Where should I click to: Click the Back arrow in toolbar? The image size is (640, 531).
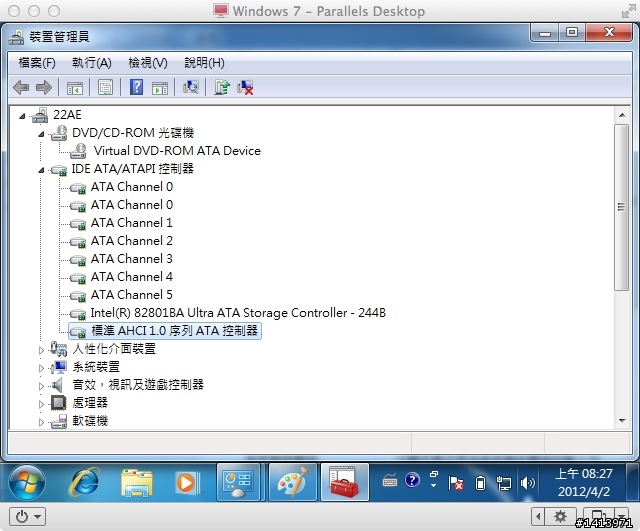(x=21, y=87)
